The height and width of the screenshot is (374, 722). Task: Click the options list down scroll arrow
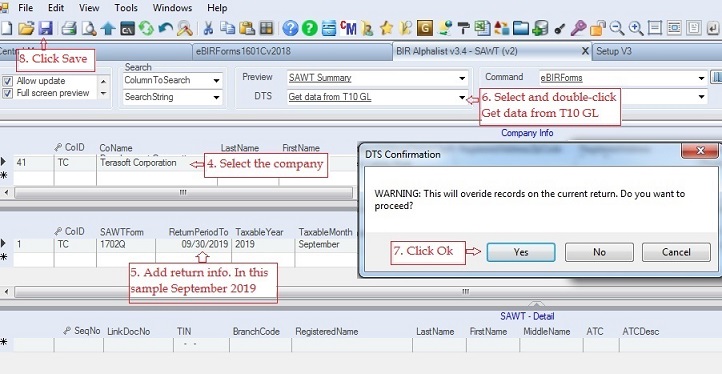[104, 94]
